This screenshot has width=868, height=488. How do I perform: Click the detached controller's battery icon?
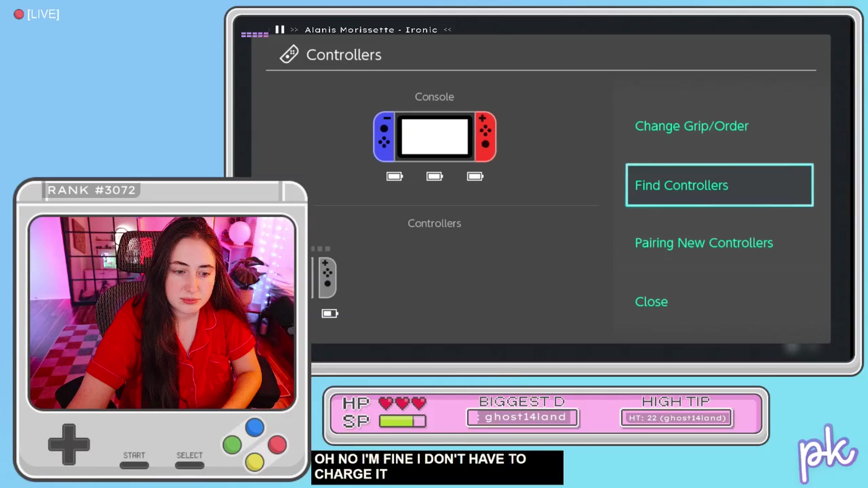(330, 314)
